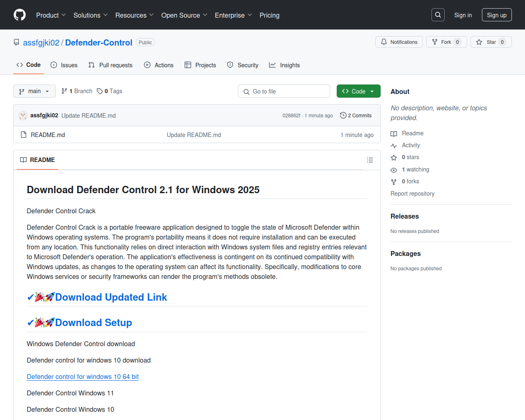Expand the Enterprise menu

coord(233,15)
